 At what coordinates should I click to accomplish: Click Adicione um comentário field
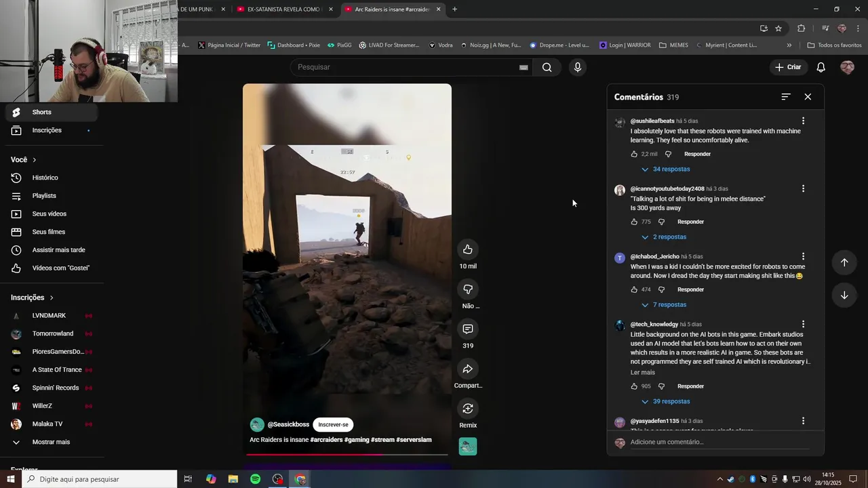pyautogui.click(x=719, y=442)
